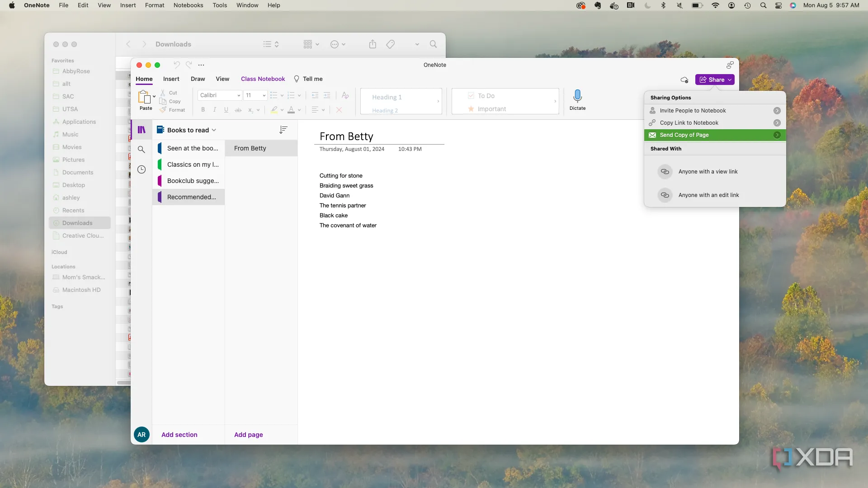Switch to the Draw ribbon tab
The width and height of the screenshot is (868, 488).
click(x=198, y=79)
